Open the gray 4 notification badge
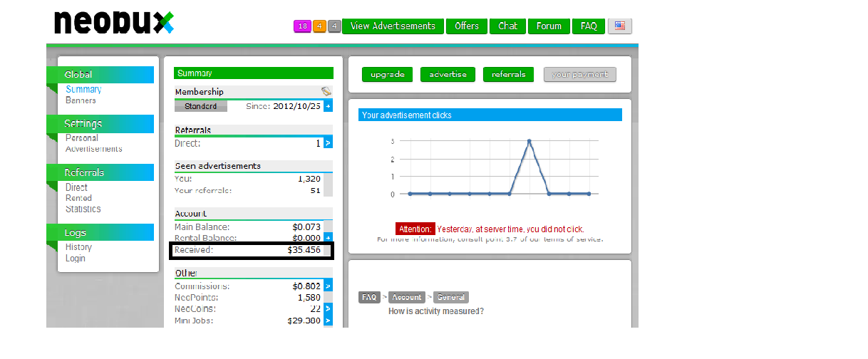Viewport: 868px width, 359px height. [x=334, y=26]
